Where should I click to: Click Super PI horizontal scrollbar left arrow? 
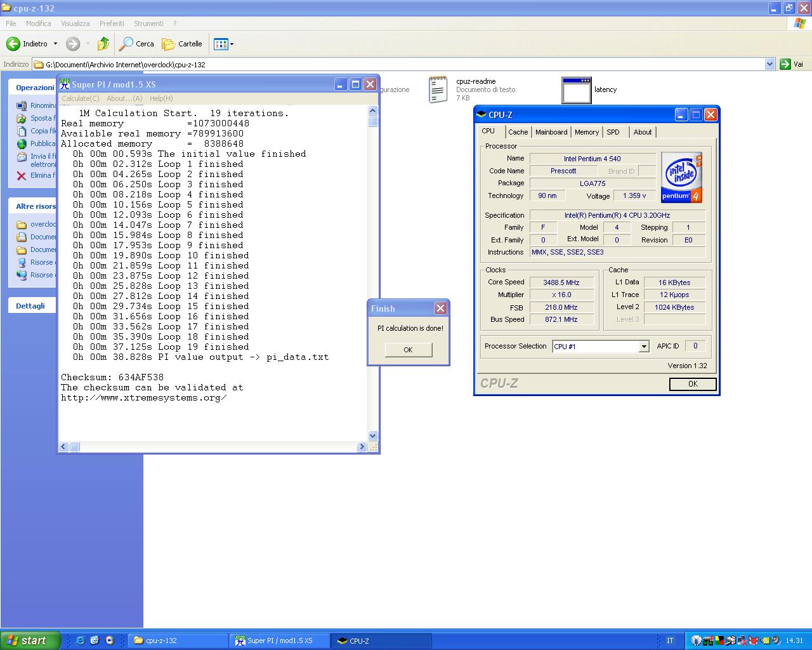pyautogui.click(x=63, y=447)
